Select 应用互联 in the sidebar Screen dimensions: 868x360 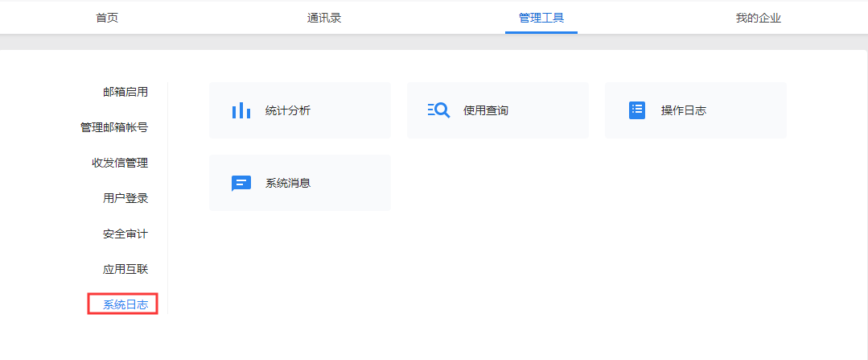[x=125, y=269]
